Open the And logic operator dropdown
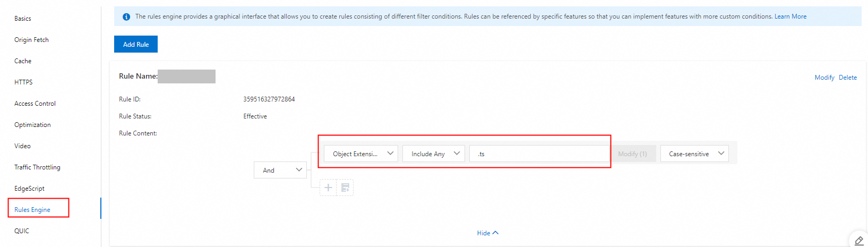This screenshot has height=247, width=868. [280, 170]
